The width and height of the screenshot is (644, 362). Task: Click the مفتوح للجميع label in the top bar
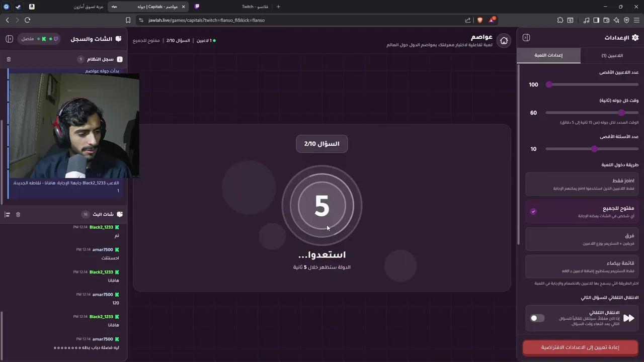point(147,40)
